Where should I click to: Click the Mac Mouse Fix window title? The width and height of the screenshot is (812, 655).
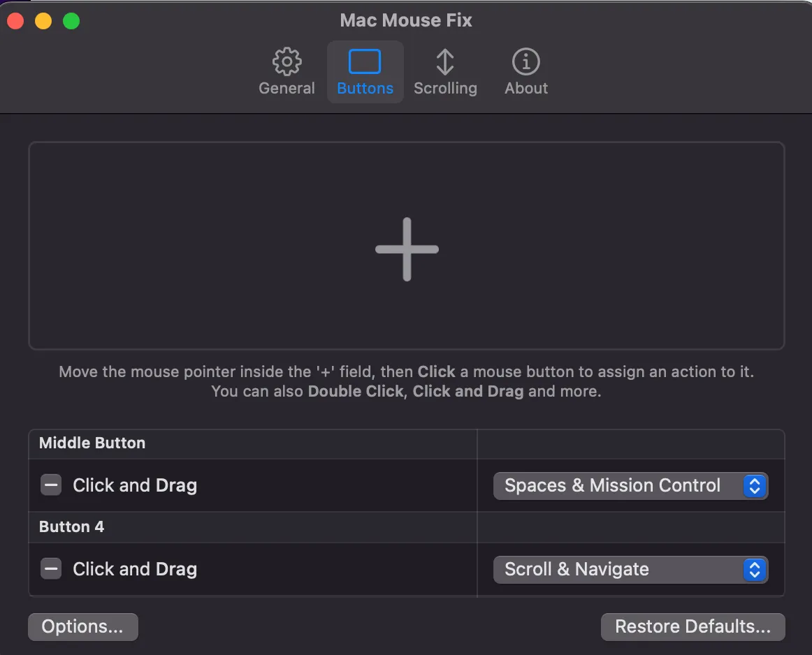pos(406,20)
